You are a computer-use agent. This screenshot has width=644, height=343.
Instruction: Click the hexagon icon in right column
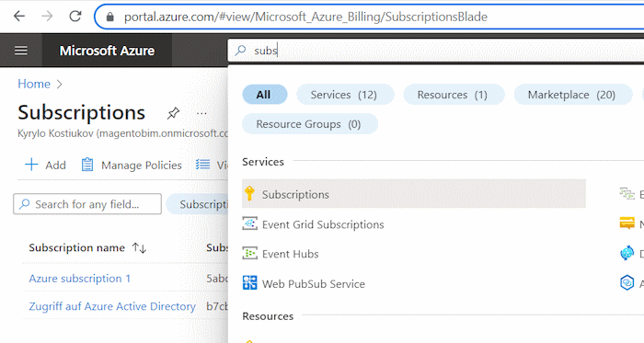click(x=627, y=282)
